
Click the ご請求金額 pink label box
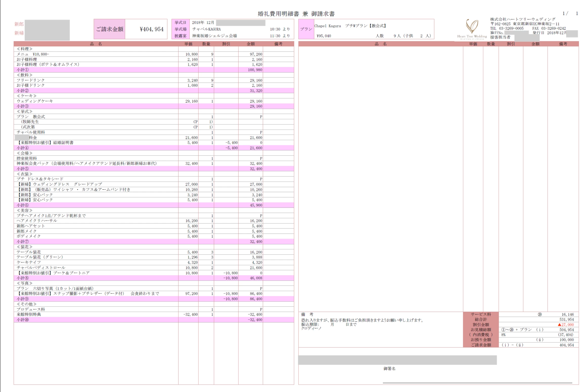[109, 29]
